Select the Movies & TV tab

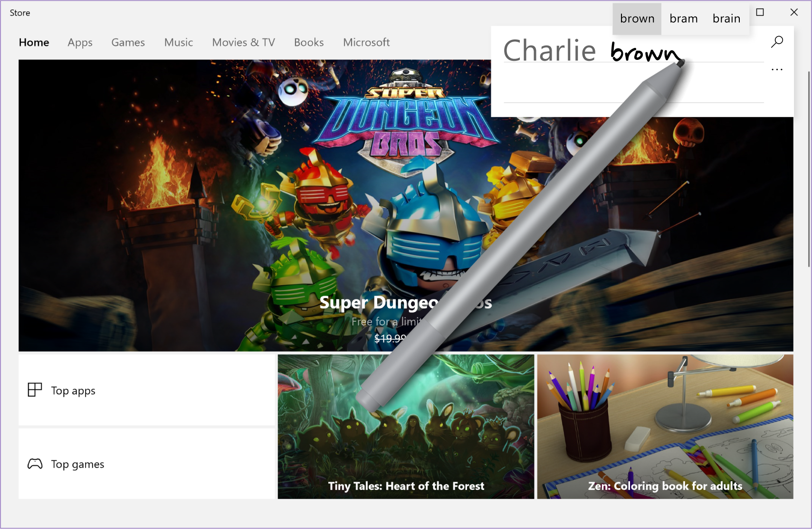click(x=244, y=42)
